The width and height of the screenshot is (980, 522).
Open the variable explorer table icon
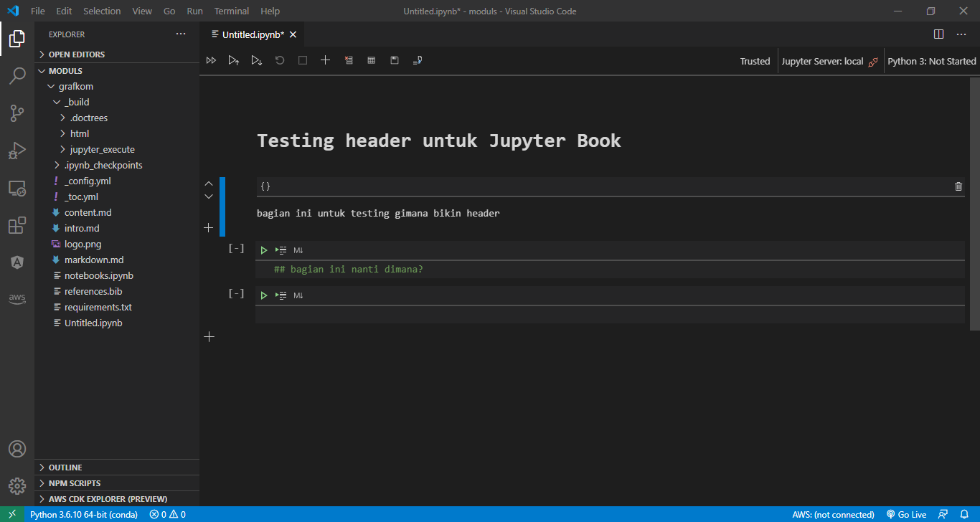(x=372, y=61)
